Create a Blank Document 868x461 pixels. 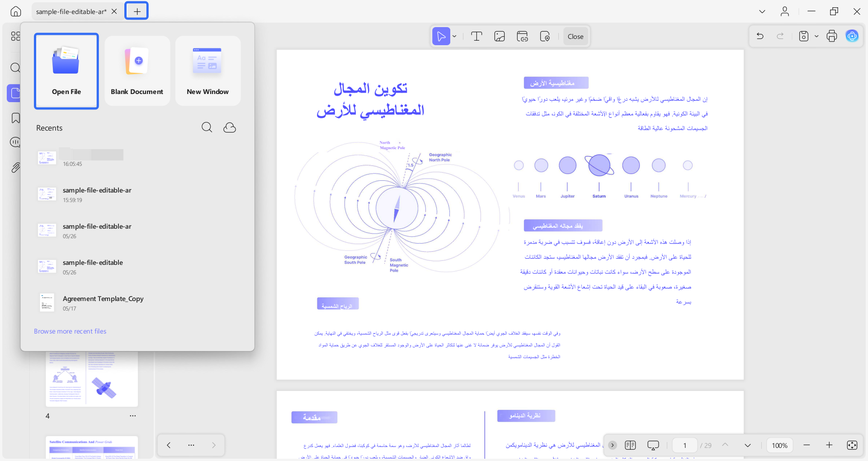pos(137,71)
